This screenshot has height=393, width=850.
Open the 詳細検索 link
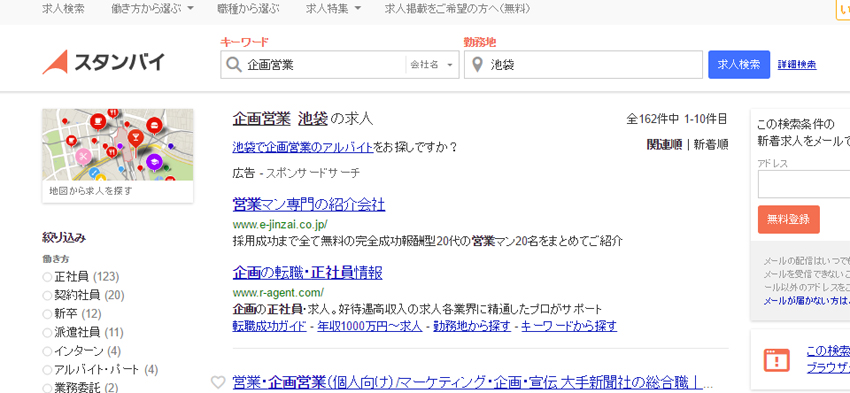click(x=797, y=65)
